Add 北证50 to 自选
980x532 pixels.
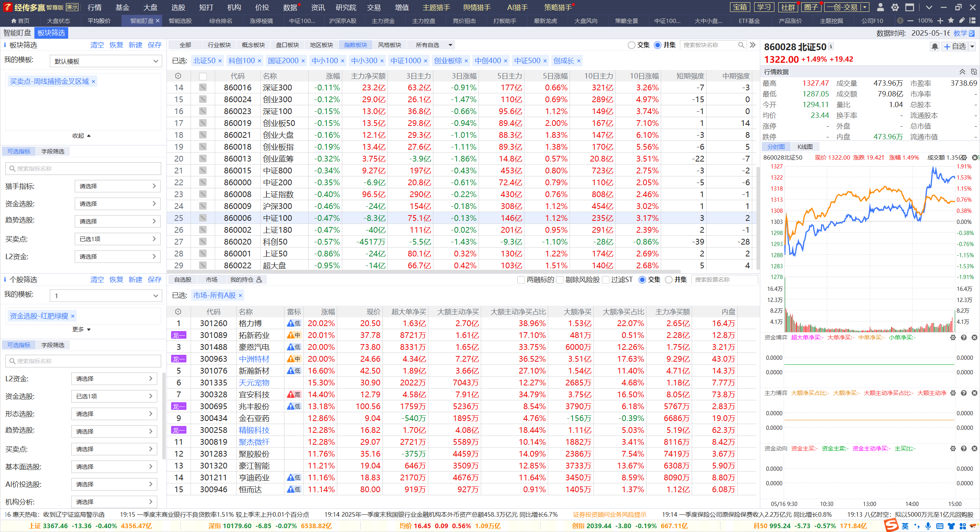click(x=955, y=47)
